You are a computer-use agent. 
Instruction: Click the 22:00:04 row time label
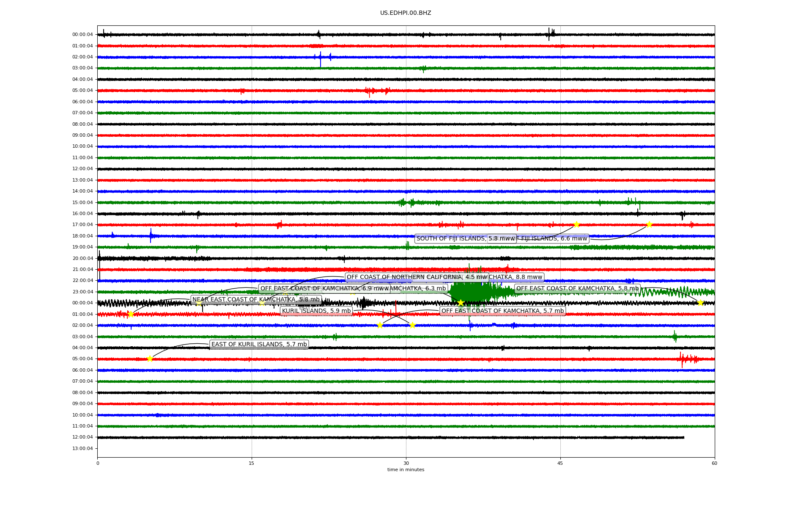[82, 281]
